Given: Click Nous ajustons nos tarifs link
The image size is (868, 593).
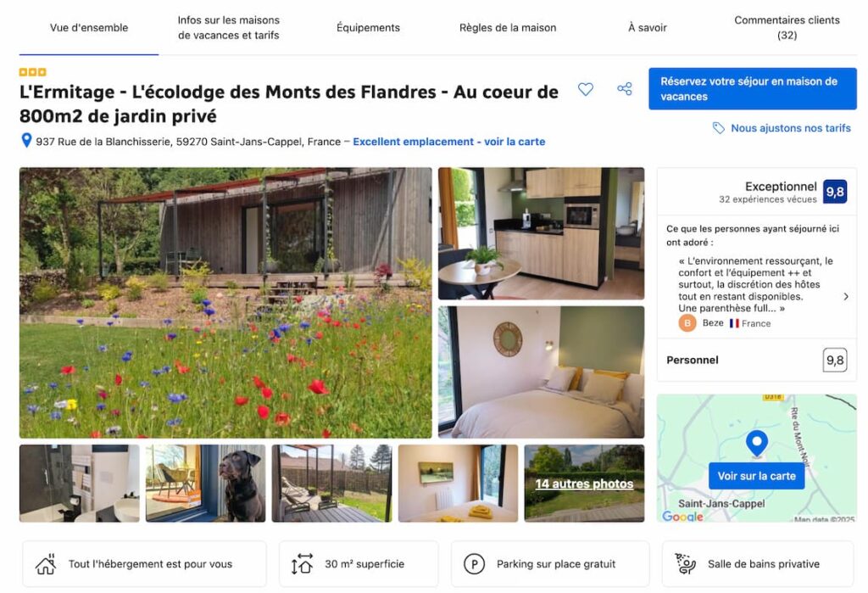Looking at the screenshot, I should 791,128.
